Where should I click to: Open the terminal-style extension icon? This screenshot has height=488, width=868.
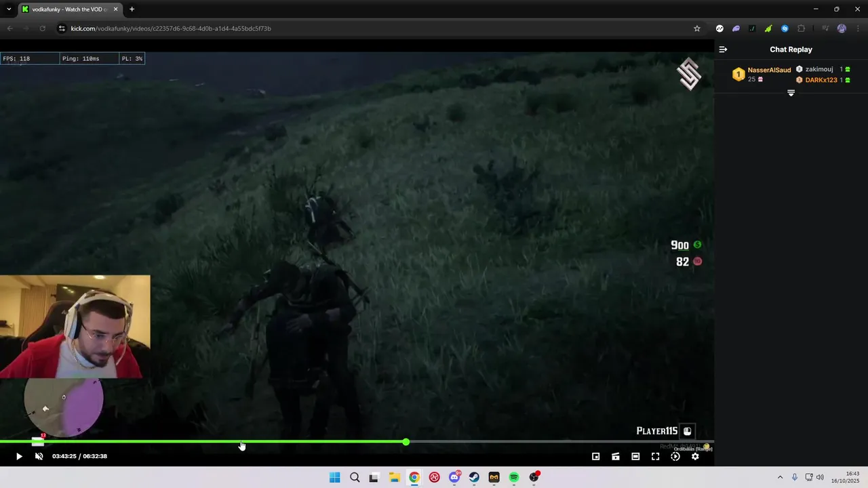pyautogui.click(x=752, y=28)
